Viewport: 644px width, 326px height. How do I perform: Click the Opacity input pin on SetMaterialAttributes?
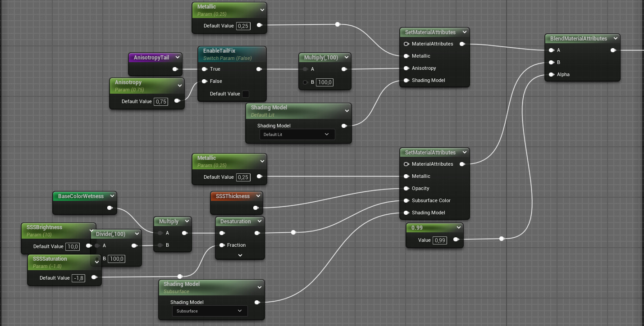[406, 188]
